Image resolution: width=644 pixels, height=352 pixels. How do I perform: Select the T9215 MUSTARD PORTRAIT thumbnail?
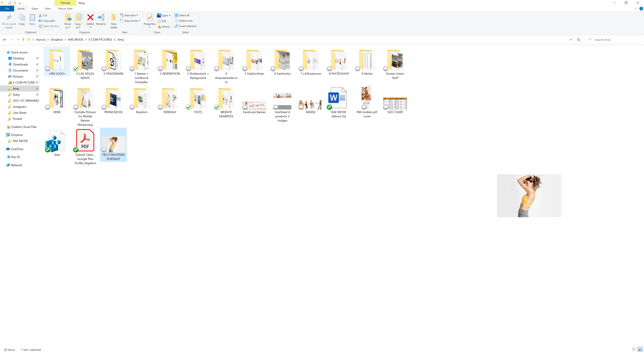click(x=113, y=145)
